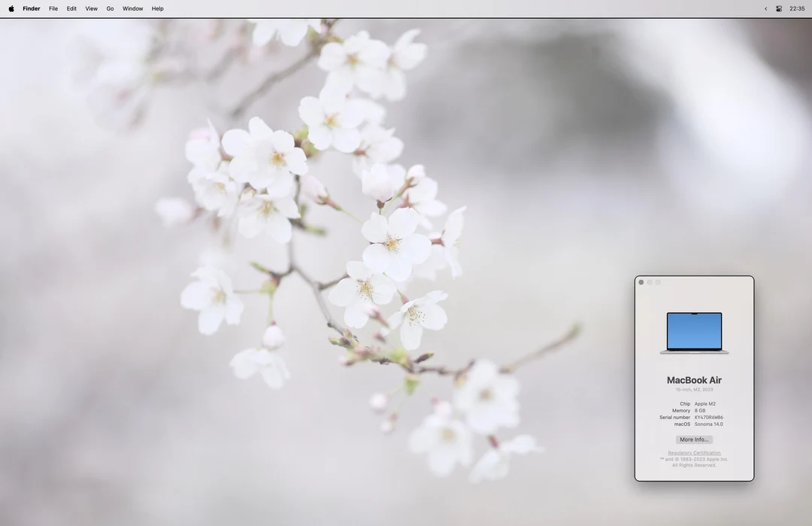The image size is (812, 526).
Task: Open the Help menu
Action: point(156,8)
